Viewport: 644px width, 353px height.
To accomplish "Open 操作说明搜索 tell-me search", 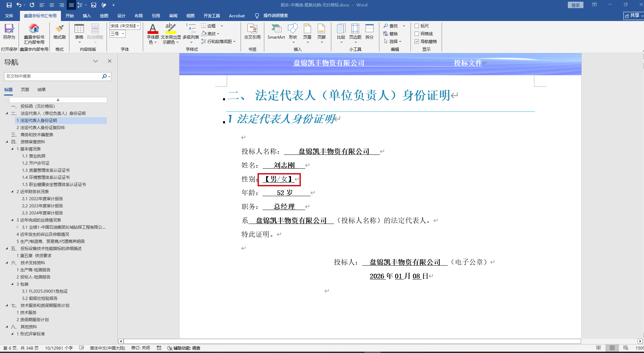I will [271, 16].
